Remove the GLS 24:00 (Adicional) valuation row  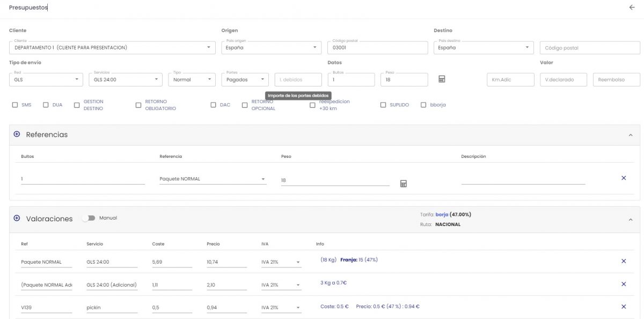click(x=623, y=284)
